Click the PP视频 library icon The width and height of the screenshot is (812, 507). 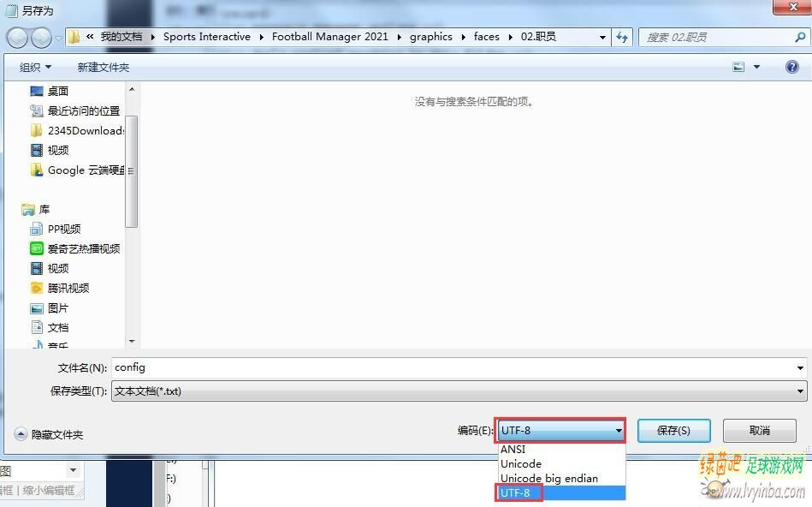[37, 230]
